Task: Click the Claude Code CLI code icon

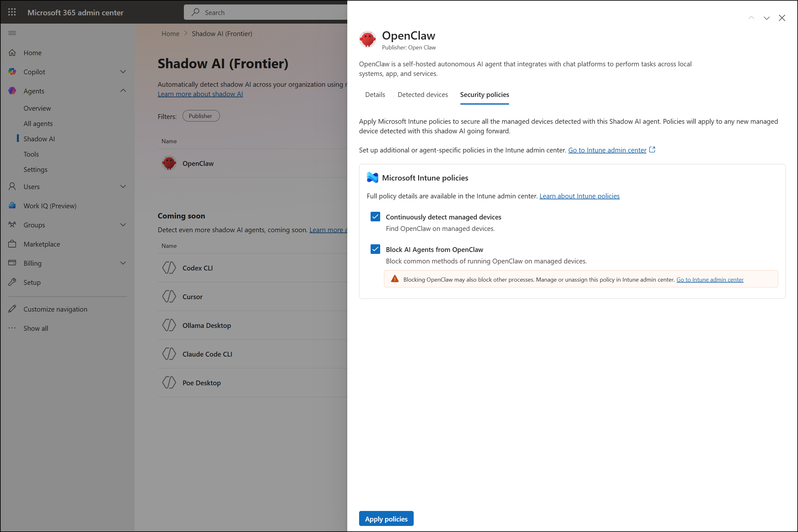Action: (169, 354)
